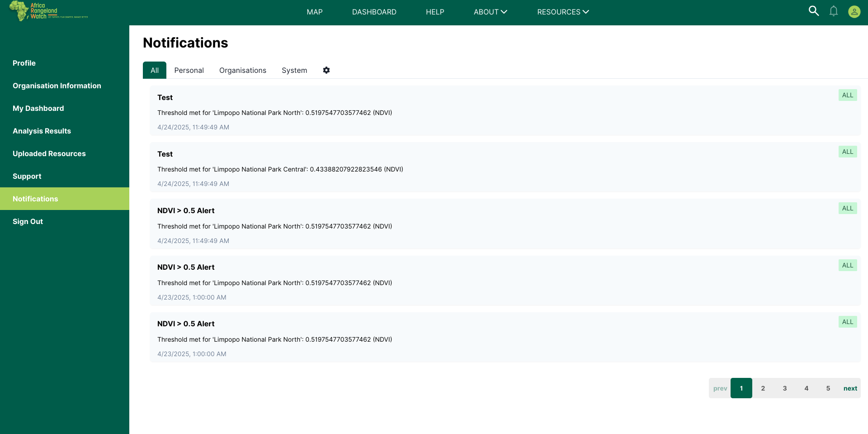Viewport: 868px width, 434px height.
Task: Click the prev pagination button
Action: 720,388
